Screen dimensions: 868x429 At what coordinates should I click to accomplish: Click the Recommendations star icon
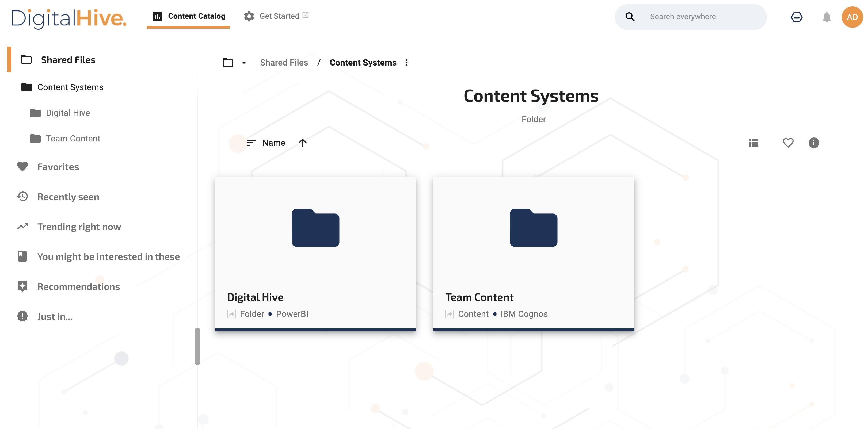22,286
